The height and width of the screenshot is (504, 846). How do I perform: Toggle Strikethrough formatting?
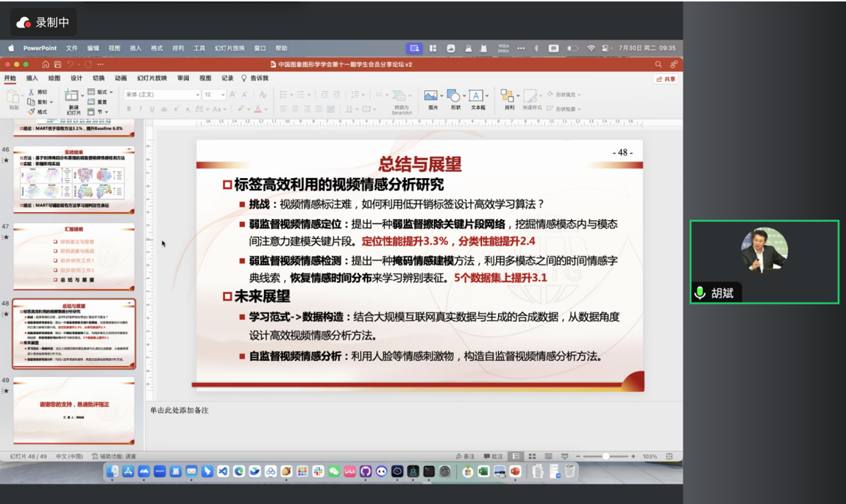(x=164, y=109)
